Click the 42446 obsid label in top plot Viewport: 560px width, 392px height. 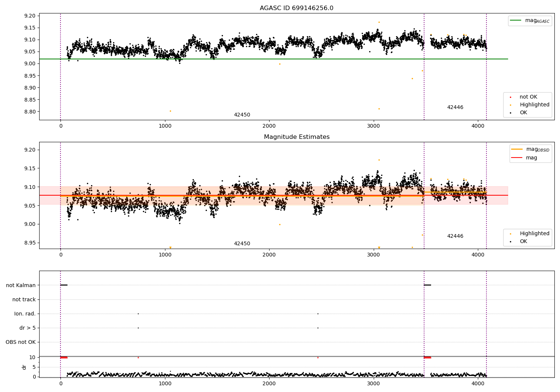(x=455, y=108)
